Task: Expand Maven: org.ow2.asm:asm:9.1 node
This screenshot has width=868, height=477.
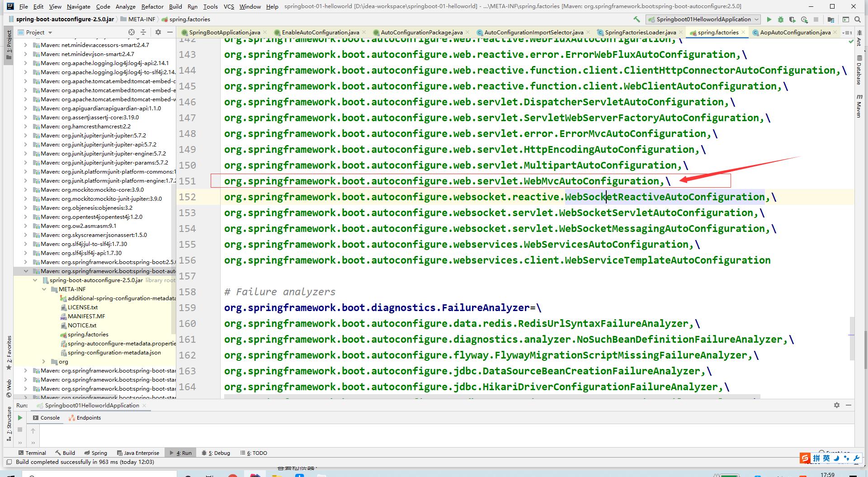Action: point(26,226)
